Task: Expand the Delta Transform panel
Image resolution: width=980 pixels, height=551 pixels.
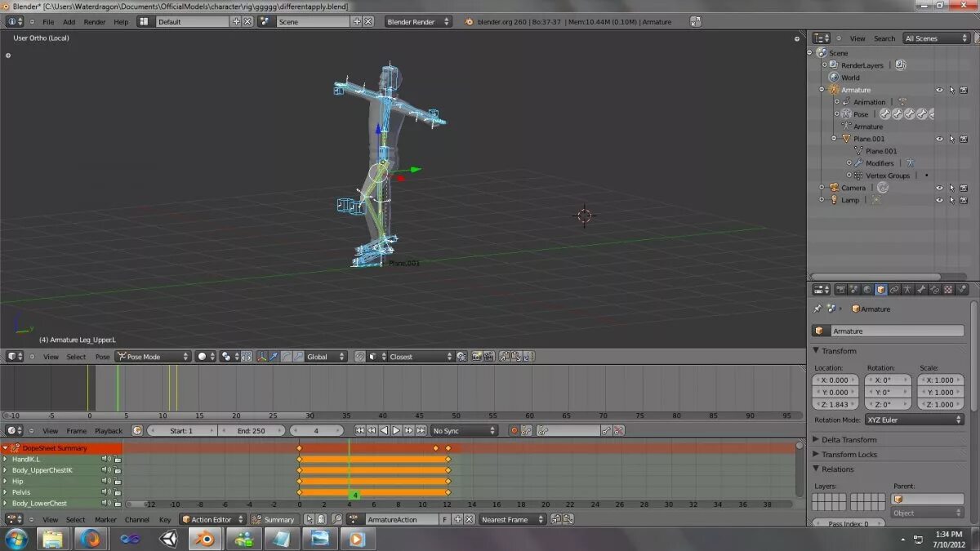Action: pos(849,440)
